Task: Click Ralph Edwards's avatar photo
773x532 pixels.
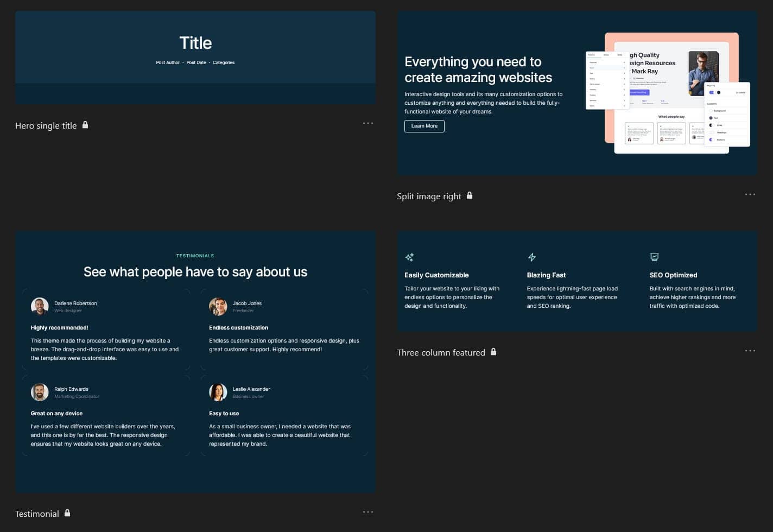Action: [x=40, y=392]
